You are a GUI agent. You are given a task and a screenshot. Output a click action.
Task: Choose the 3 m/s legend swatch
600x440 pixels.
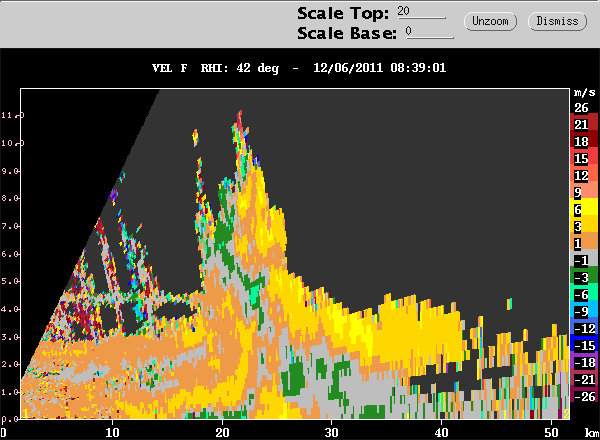(580, 226)
